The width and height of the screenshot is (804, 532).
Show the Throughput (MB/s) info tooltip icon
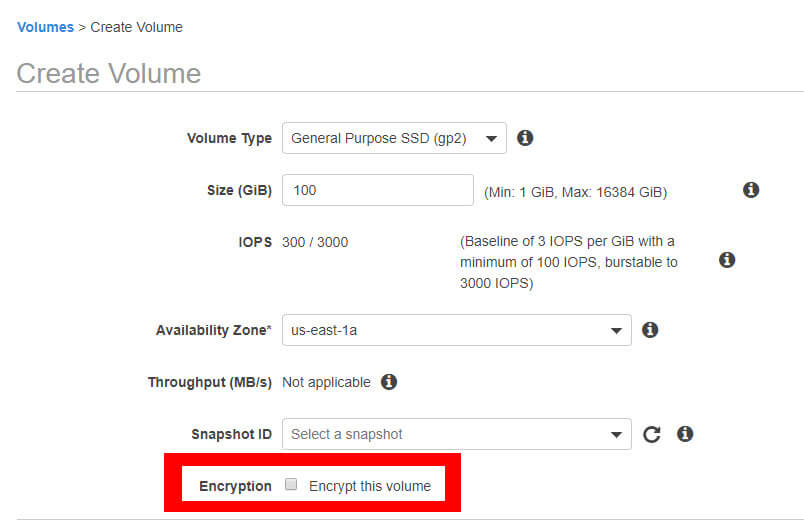click(x=389, y=382)
